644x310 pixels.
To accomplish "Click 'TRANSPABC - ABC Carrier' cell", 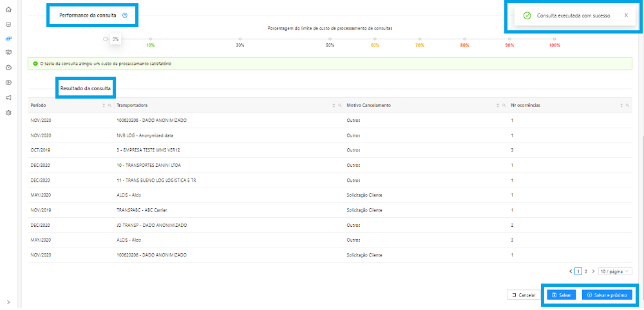I will tap(142, 211).
